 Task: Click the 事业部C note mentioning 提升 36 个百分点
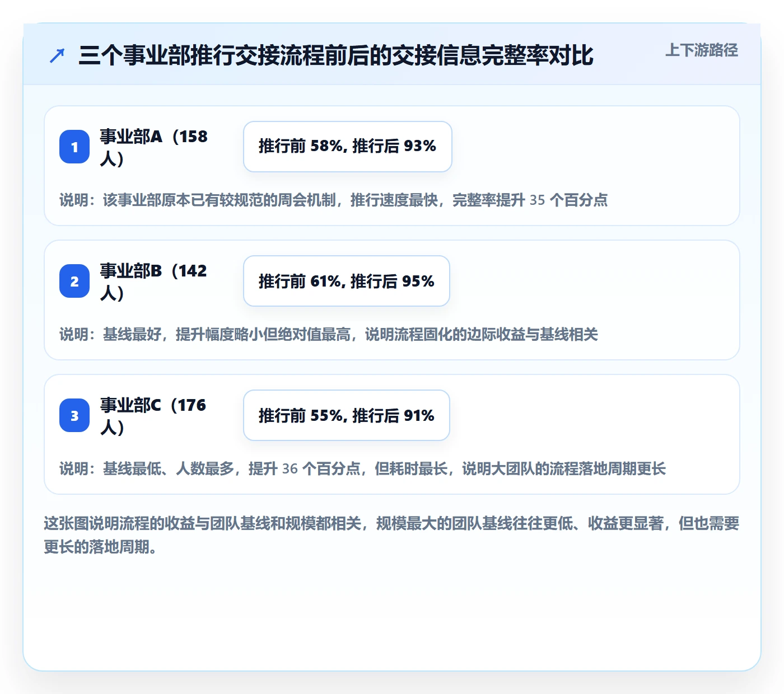[x=363, y=468]
